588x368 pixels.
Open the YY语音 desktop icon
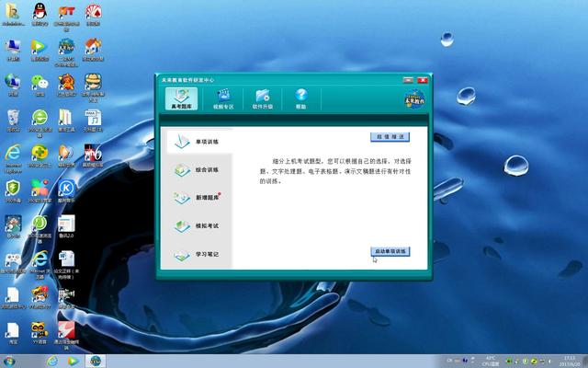(40, 332)
